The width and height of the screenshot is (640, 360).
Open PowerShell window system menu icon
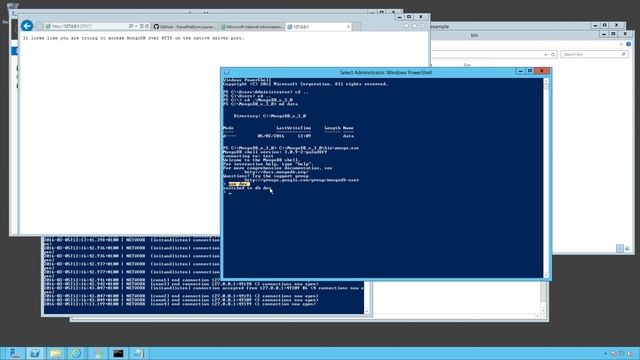point(227,72)
